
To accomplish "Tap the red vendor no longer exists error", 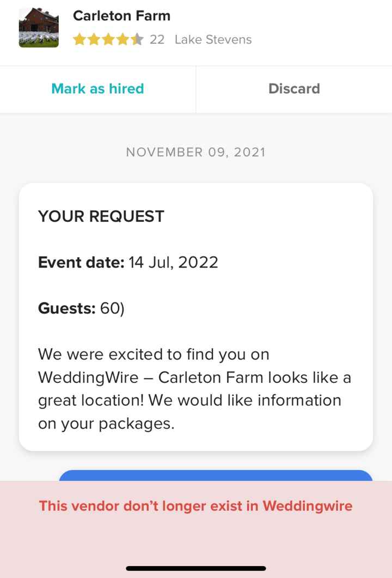I will click(x=196, y=506).
